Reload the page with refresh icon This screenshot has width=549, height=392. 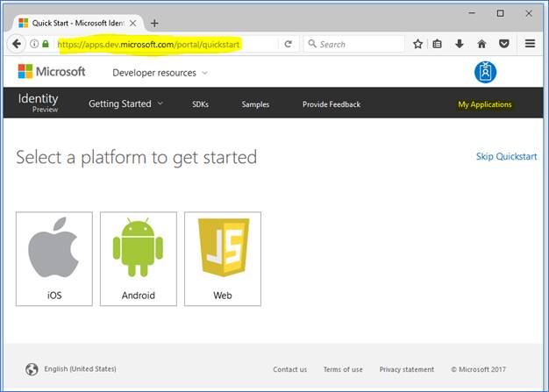[x=289, y=44]
